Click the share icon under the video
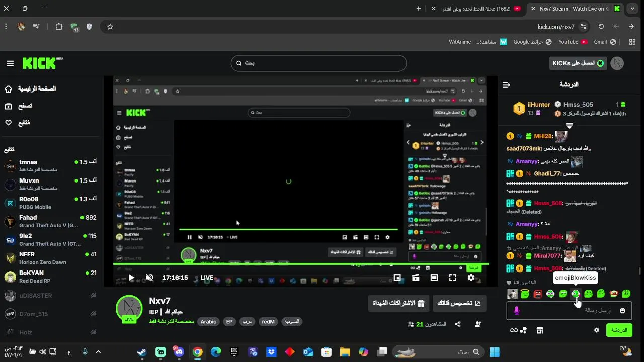This screenshot has width=644, height=362. point(458,324)
